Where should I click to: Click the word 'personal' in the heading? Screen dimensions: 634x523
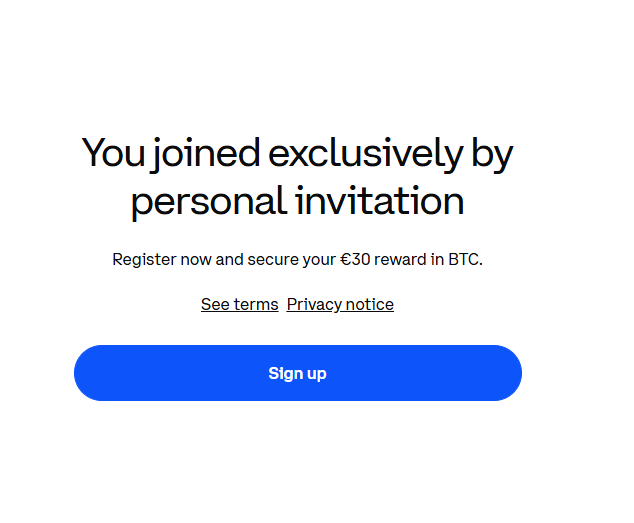208,203
